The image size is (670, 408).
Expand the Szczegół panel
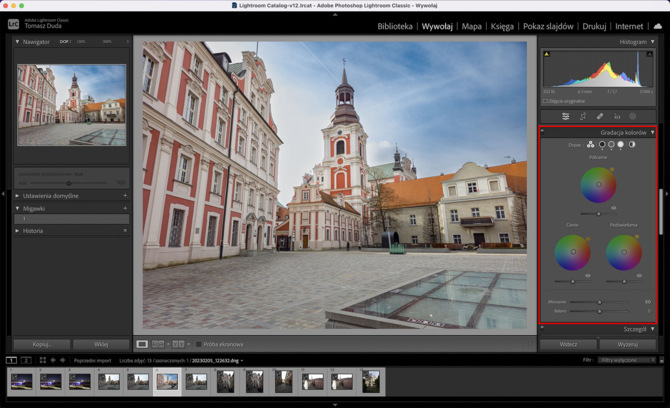(x=652, y=329)
